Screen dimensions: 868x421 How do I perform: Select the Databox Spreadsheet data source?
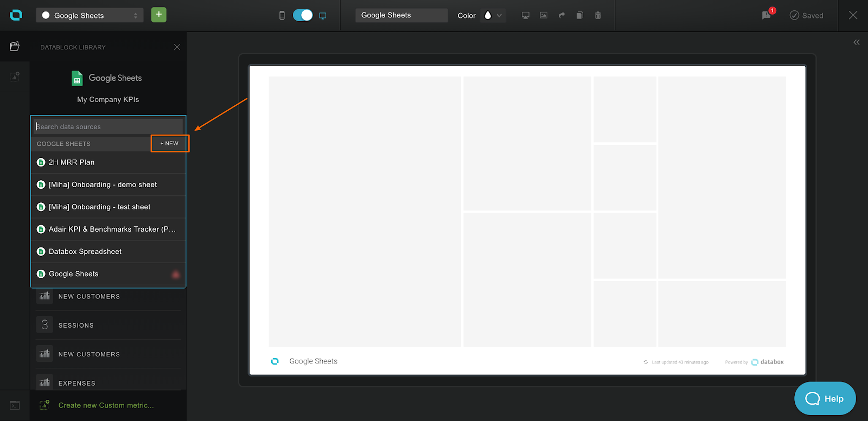pos(85,252)
